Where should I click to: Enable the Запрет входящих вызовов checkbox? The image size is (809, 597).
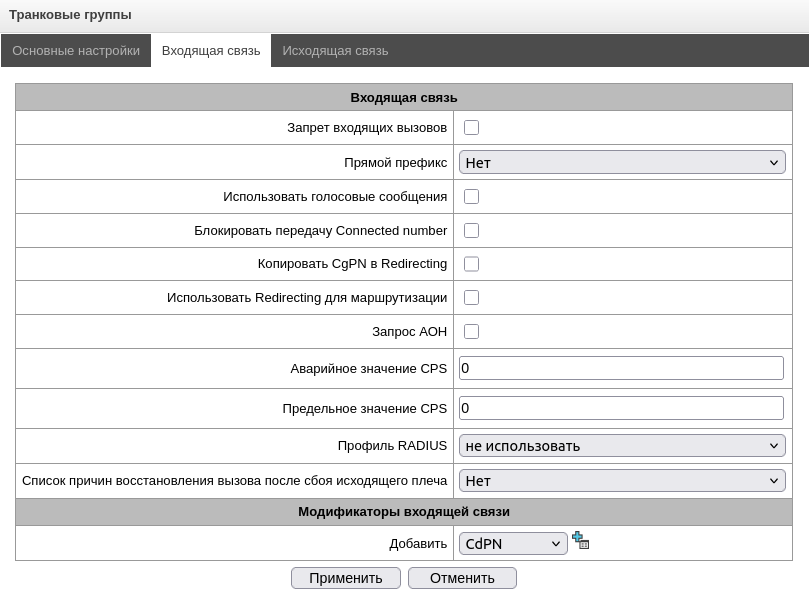471,128
